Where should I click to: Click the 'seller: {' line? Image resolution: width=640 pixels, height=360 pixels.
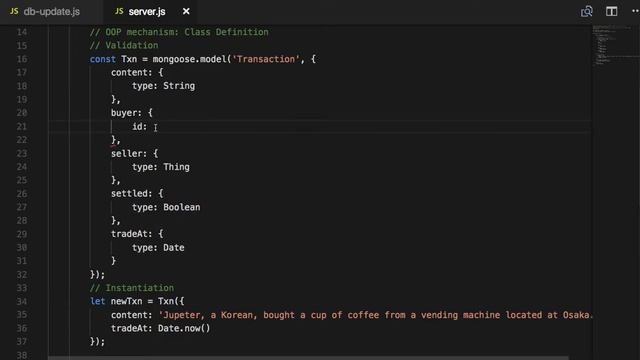click(134, 153)
